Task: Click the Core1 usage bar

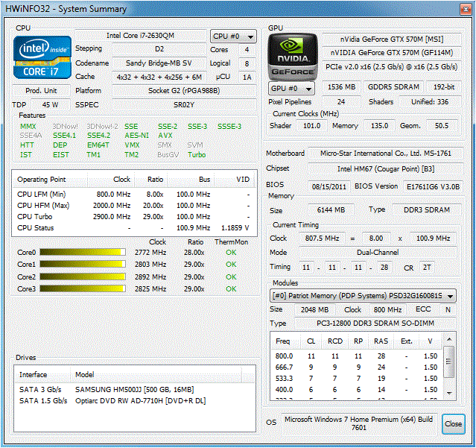Action: pos(83,264)
